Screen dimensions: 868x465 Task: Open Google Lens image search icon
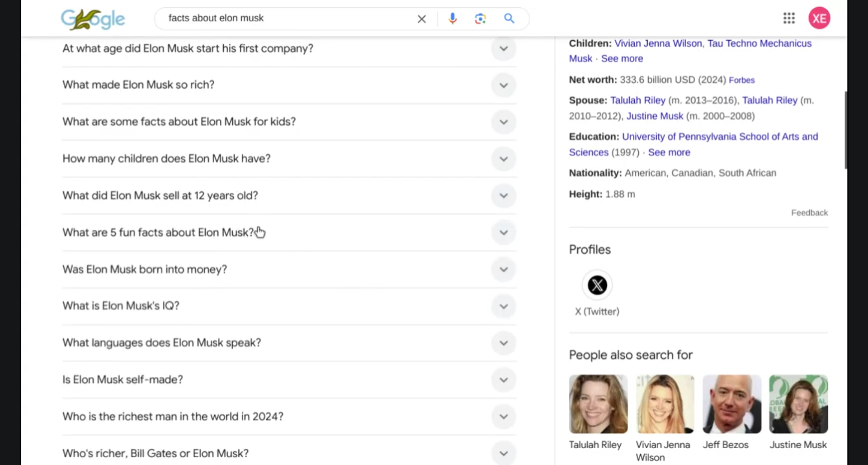[x=480, y=19]
